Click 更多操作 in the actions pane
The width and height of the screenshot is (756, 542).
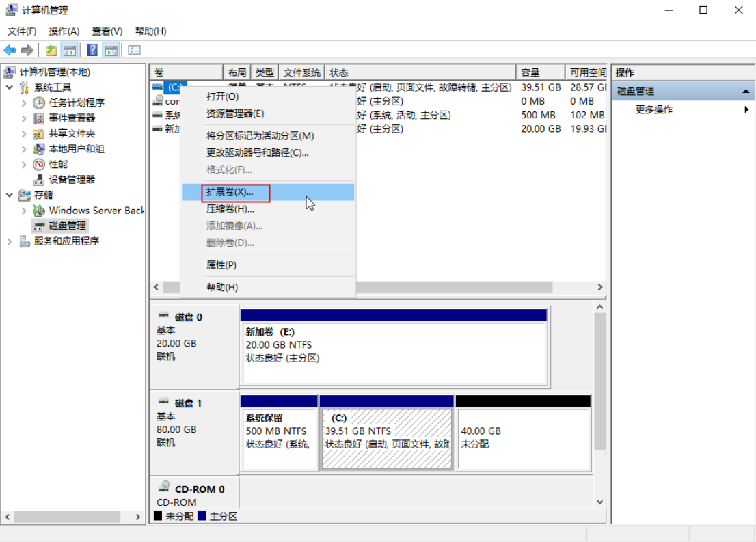653,109
